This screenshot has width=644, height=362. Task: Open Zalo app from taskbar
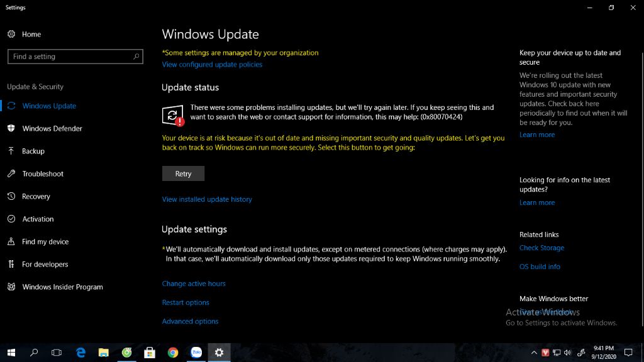(x=196, y=352)
